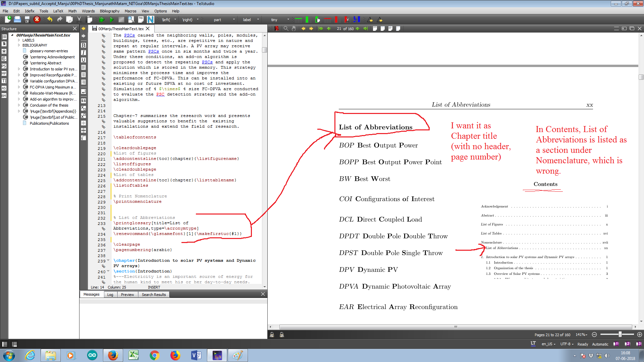Select glossary-nomen-entries in Structure tree
The image size is (644, 362).
coord(49,51)
